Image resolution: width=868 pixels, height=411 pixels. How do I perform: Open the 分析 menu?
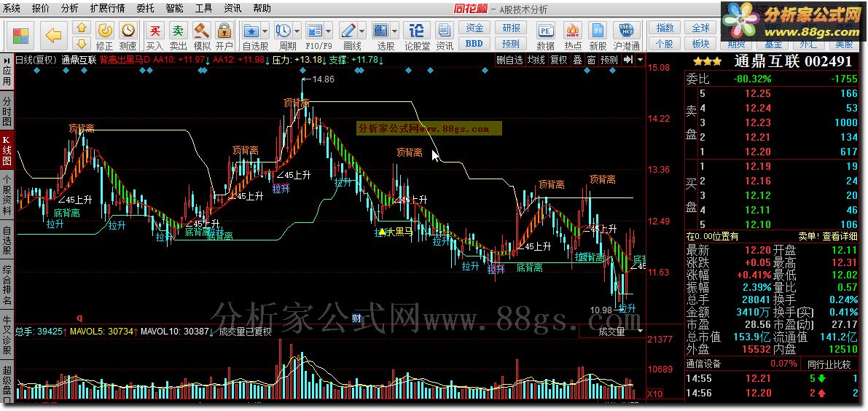(x=70, y=8)
